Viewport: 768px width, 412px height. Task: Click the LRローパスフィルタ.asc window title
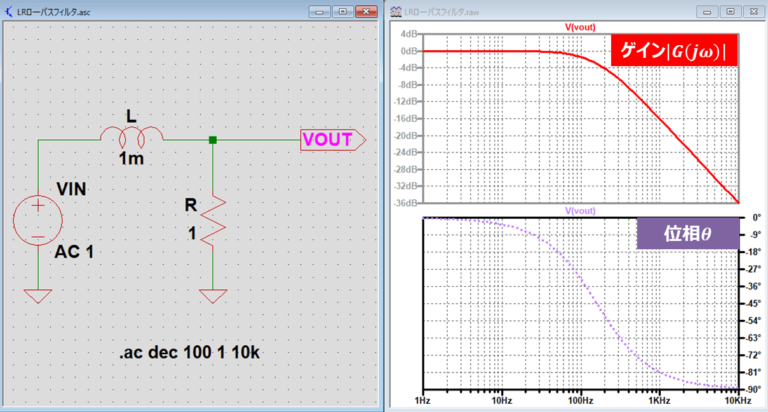pos(53,12)
